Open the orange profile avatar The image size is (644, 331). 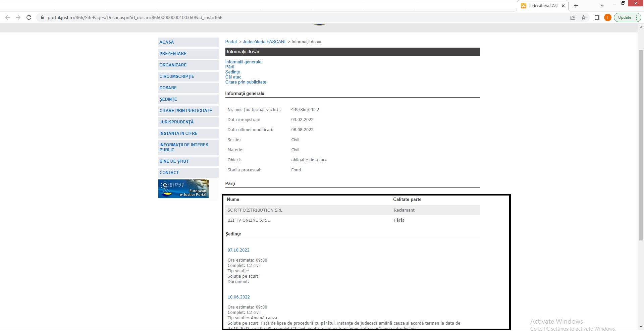tap(607, 17)
